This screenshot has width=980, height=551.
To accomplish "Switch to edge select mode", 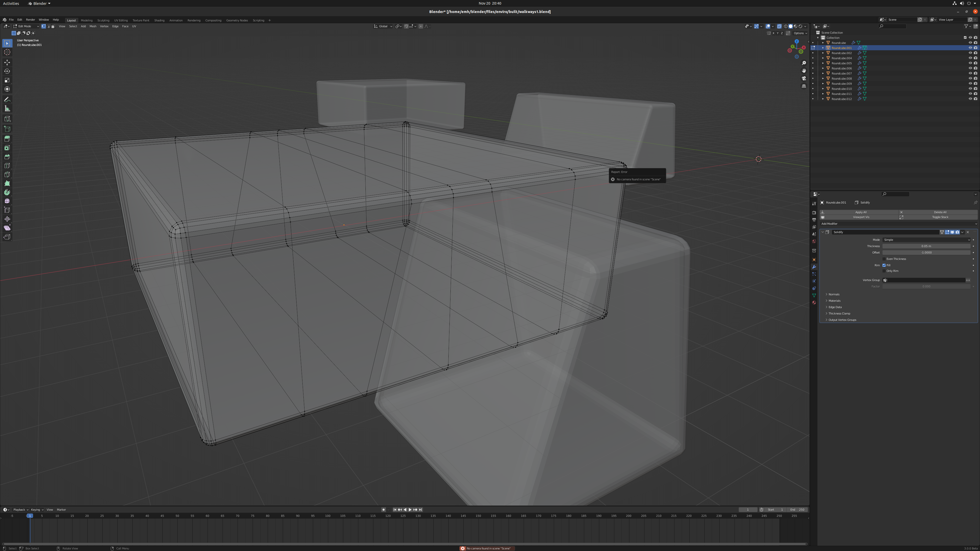I will tap(48, 26).
